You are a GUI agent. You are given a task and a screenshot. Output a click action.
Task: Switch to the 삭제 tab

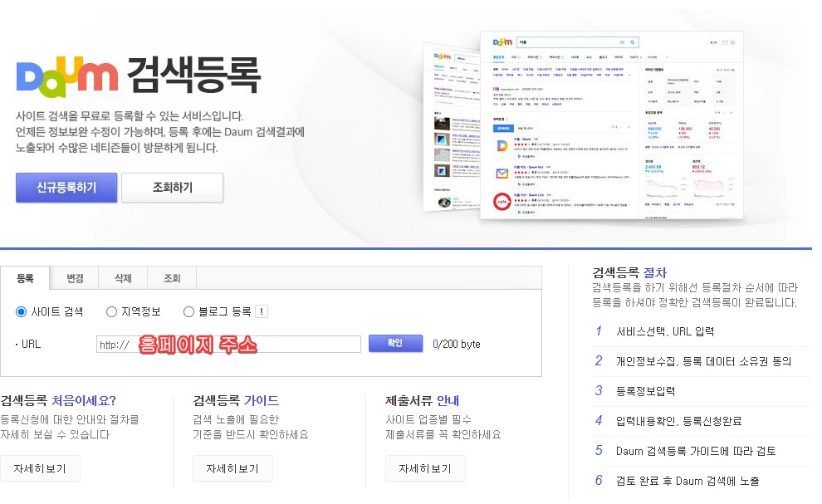(123, 278)
